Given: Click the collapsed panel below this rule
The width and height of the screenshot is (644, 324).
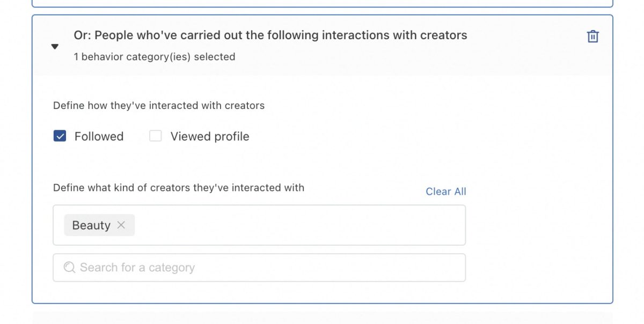Looking at the screenshot, I should point(322,318).
